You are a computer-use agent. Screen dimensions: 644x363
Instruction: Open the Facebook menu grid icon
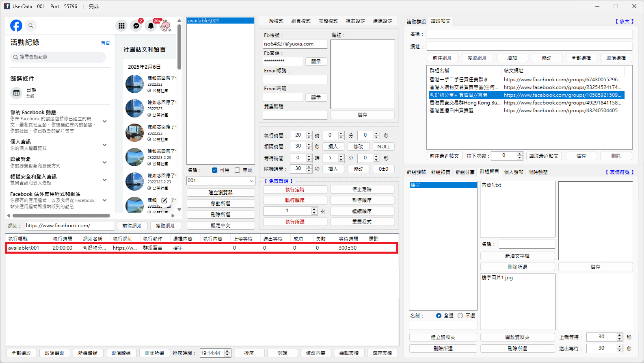[x=121, y=26]
